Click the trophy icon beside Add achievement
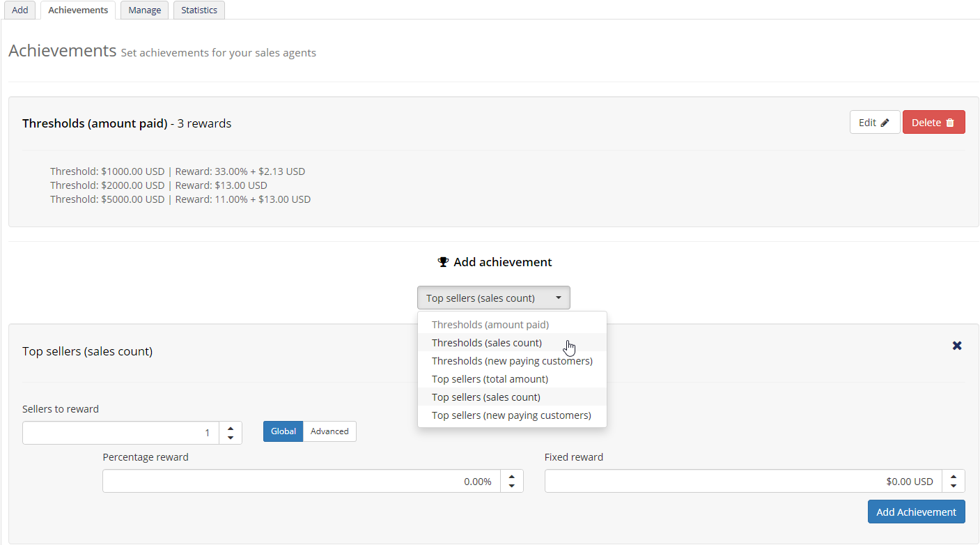 tap(443, 262)
